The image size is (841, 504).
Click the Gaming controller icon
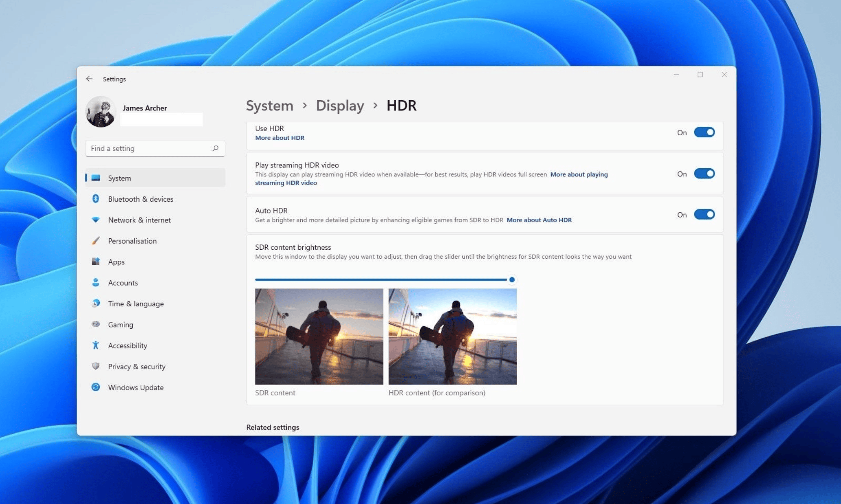click(x=95, y=324)
